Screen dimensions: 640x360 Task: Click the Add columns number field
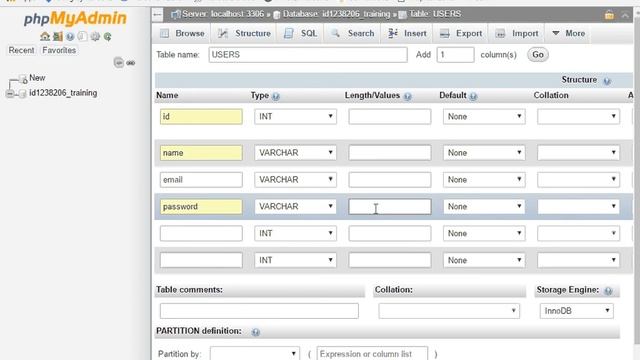(456, 55)
